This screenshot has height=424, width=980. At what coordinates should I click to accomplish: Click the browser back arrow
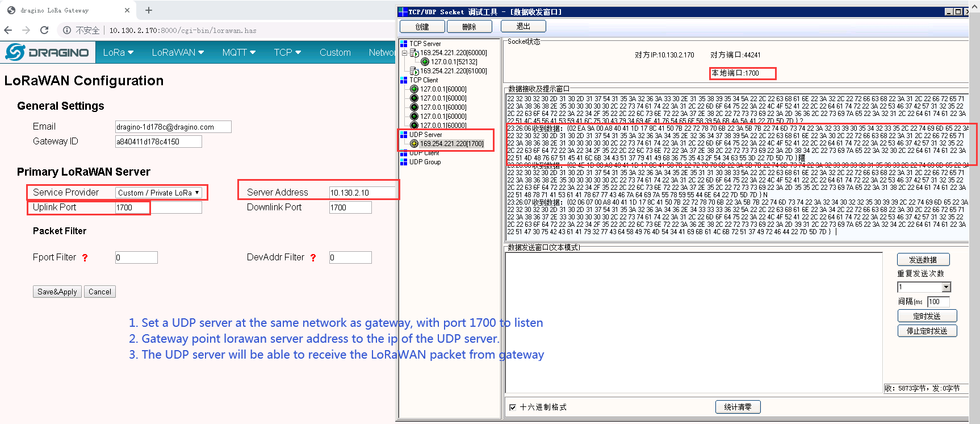[8, 30]
